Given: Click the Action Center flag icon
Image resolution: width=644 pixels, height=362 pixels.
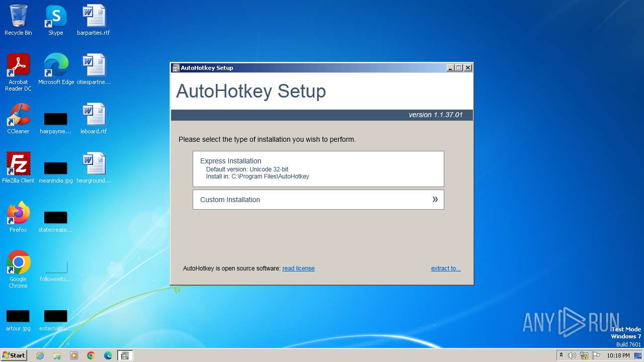Looking at the screenshot, I should click(596, 355).
